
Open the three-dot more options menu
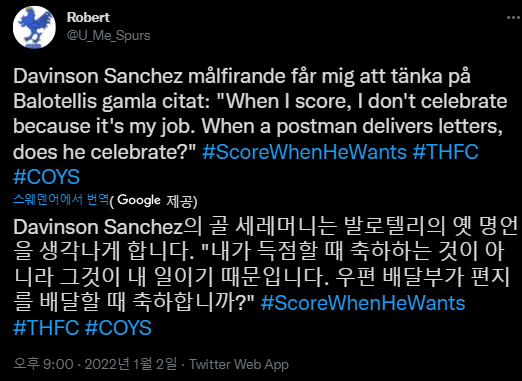tap(513, 18)
